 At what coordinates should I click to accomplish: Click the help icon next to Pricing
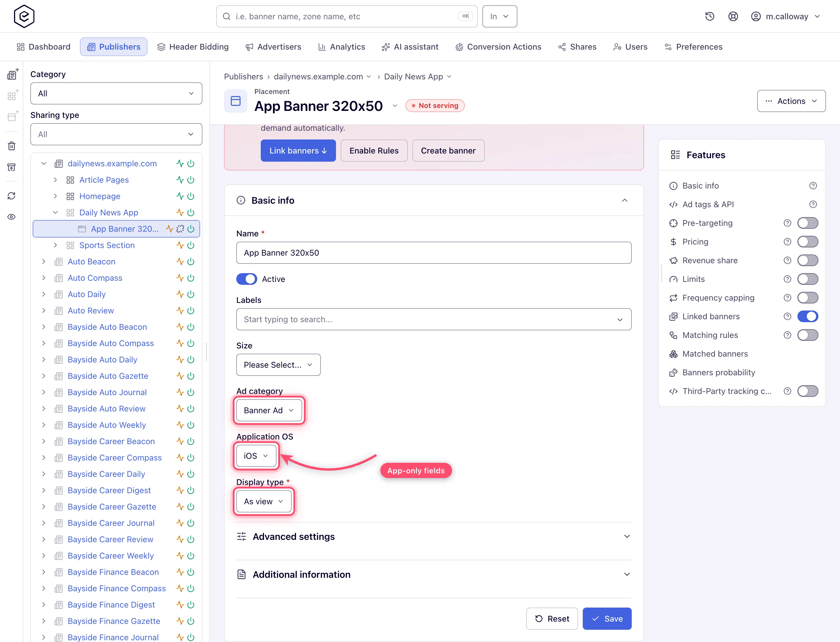tap(787, 242)
